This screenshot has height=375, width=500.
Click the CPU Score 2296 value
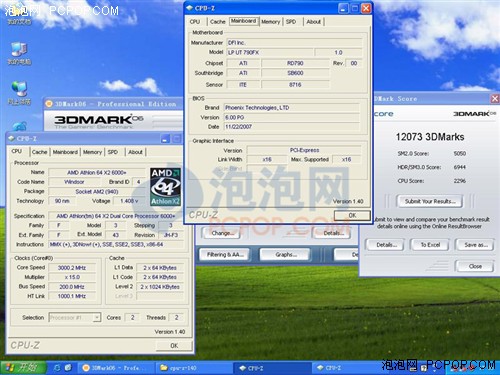460,181
